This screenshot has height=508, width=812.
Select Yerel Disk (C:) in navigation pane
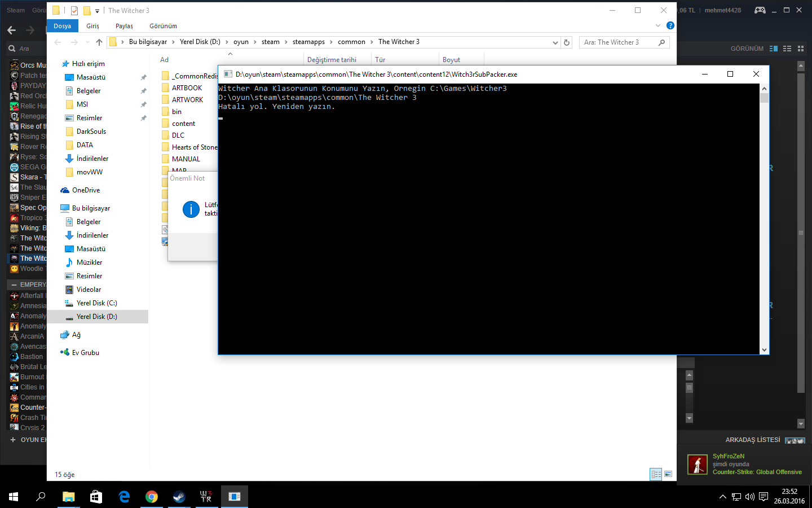(96, 303)
